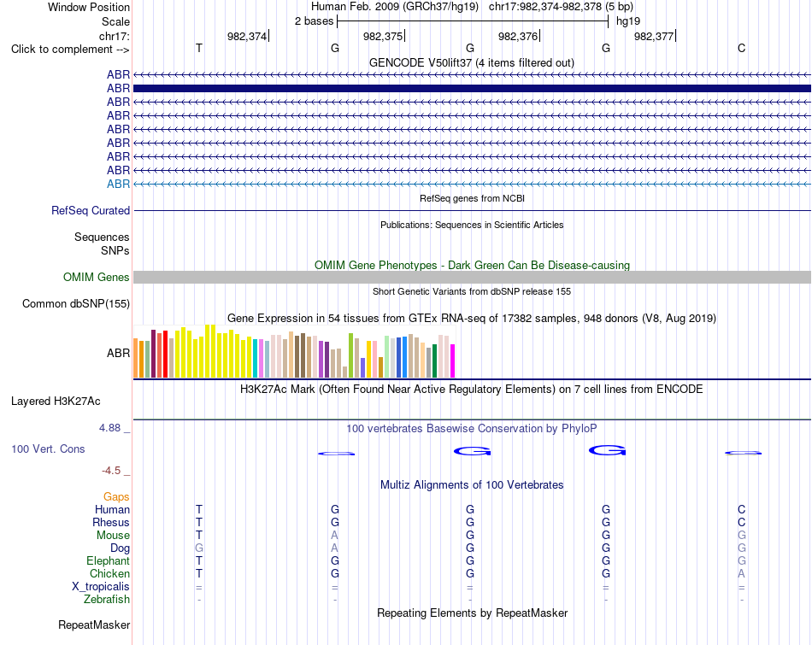Screen dimensions: 812x645
Task: Click the cyan bar in GTEx chart
Action: click(256, 358)
